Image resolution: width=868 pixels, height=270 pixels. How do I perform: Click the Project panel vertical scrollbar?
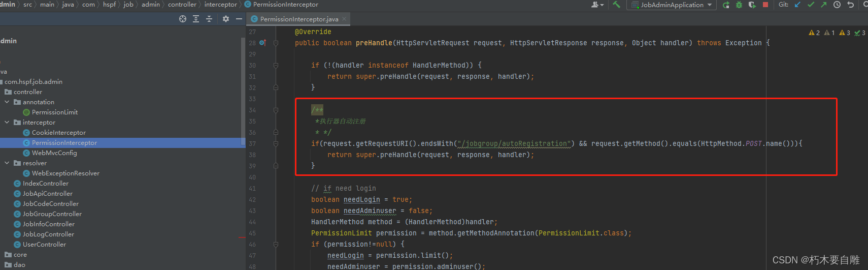click(x=243, y=92)
